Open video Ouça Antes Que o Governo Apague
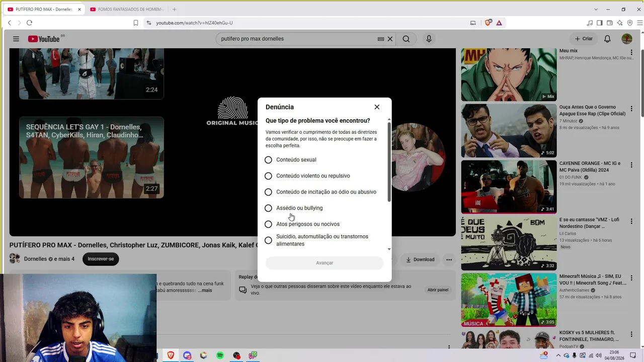 pyautogui.click(x=509, y=131)
